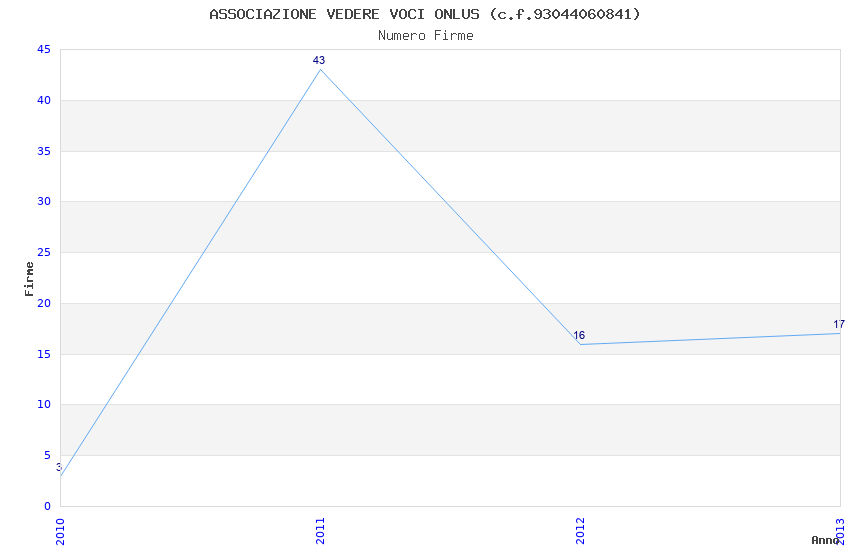Screen dimensions: 850x550
Task: Click the x-axis year 2011
Action: click(x=320, y=531)
